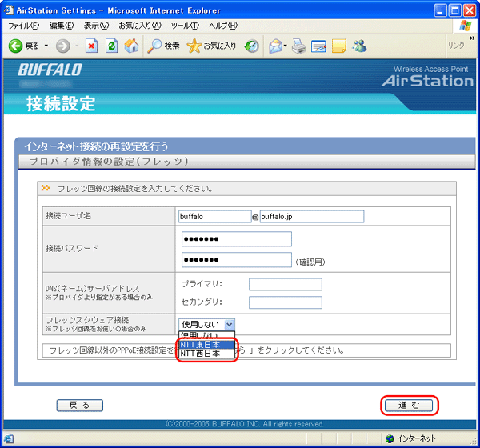The image size is (480, 448).
Task: Refresh the page with green arrows icon
Action: tap(111, 46)
